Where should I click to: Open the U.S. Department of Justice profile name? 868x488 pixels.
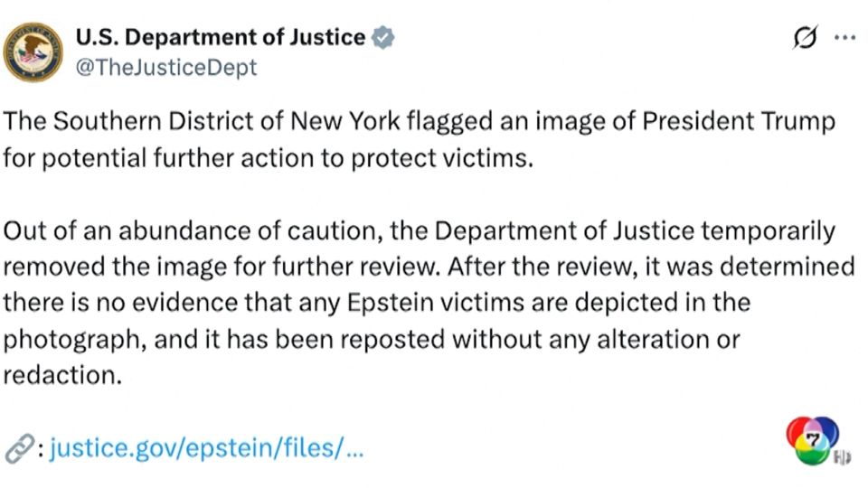[x=220, y=38]
